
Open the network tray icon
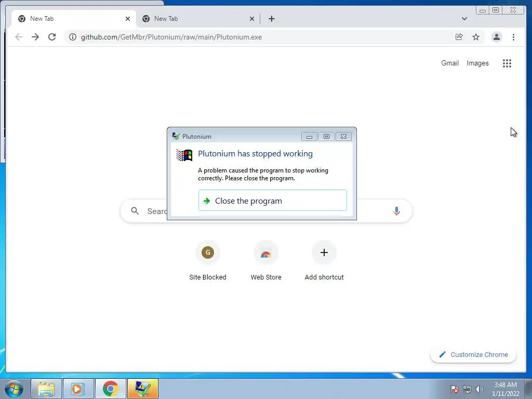(467, 389)
